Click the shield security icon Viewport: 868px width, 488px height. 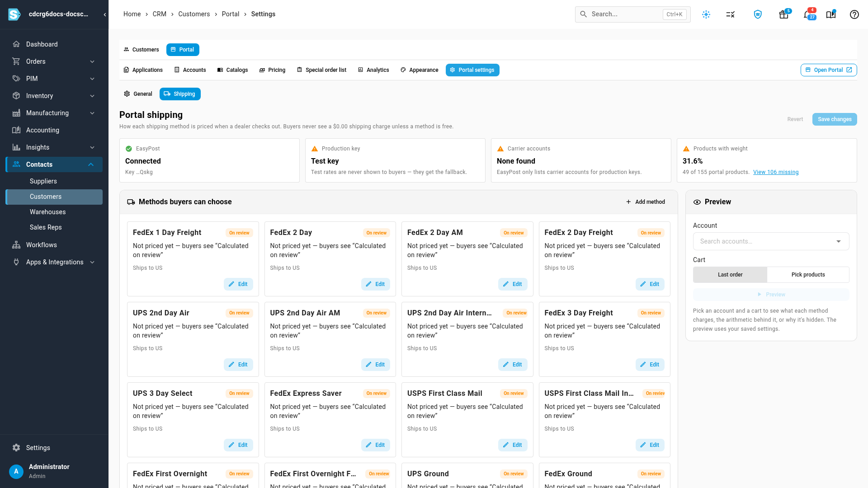(758, 14)
